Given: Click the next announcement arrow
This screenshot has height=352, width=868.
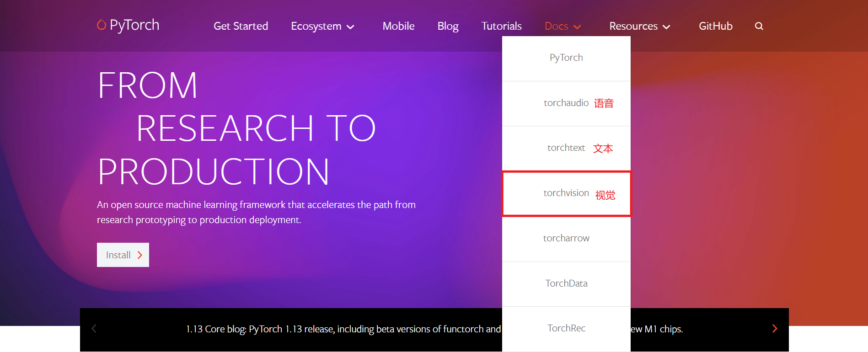Looking at the screenshot, I should tap(774, 329).
